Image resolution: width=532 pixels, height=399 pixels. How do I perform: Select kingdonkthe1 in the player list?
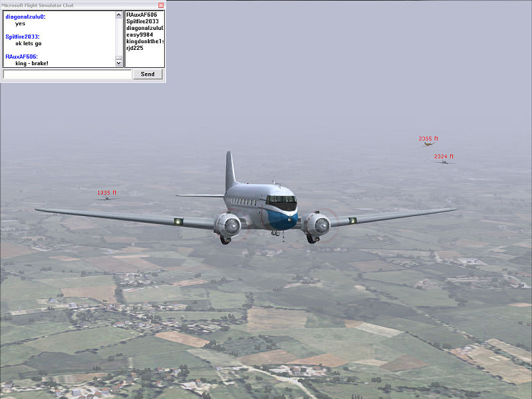(x=145, y=41)
